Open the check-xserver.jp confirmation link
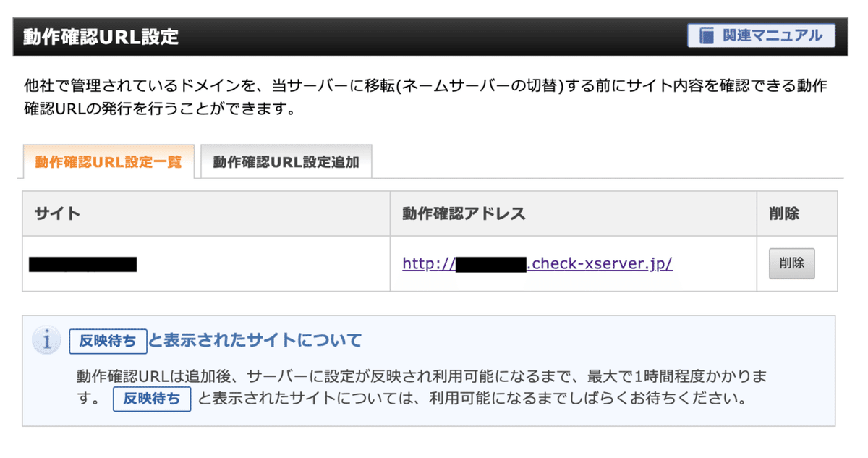868x458 pixels. pyautogui.click(x=537, y=263)
